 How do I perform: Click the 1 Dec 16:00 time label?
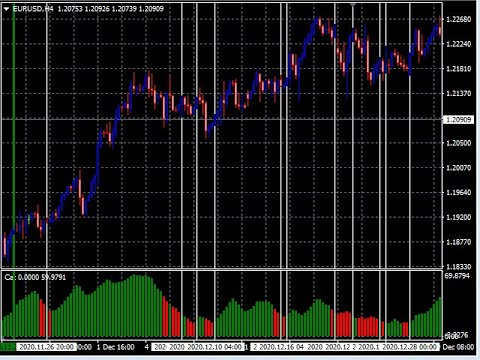116,347
